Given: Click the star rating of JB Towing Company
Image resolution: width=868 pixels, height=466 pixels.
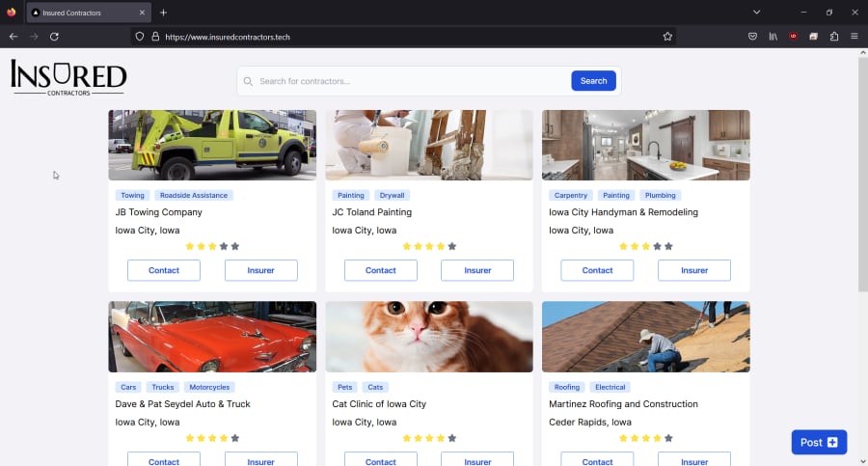Looking at the screenshot, I should pos(212,246).
